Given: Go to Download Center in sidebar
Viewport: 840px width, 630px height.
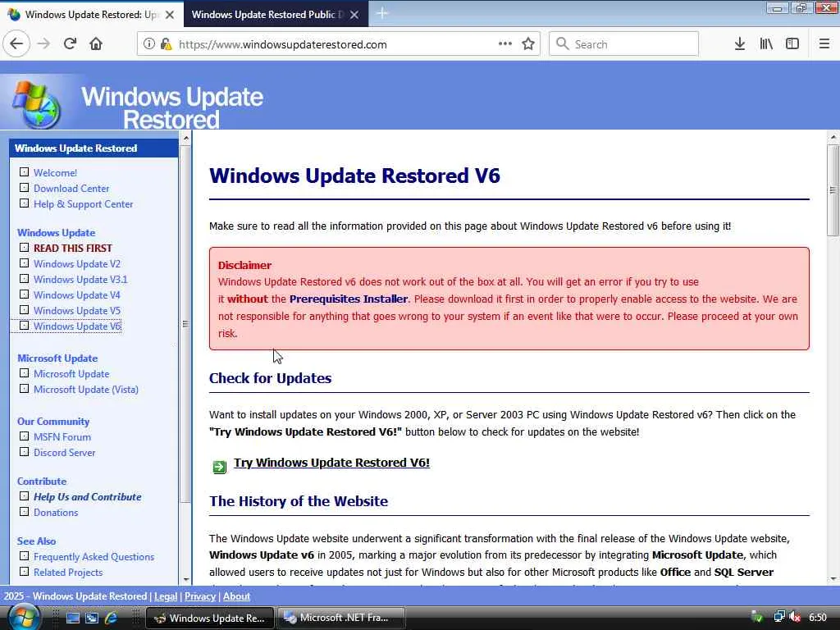Looking at the screenshot, I should (x=71, y=188).
